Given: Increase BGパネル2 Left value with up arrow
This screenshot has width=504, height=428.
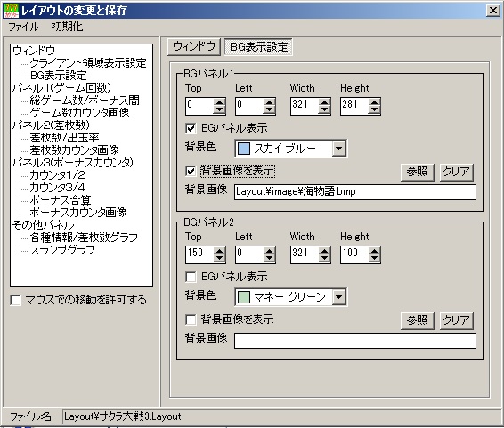Looking at the screenshot, I should tap(269, 251).
